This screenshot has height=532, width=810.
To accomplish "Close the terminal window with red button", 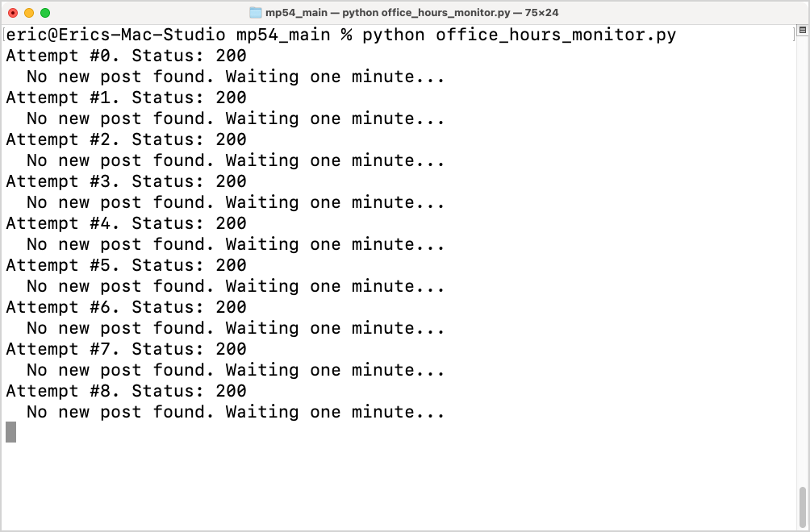I will tap(13, 13).
